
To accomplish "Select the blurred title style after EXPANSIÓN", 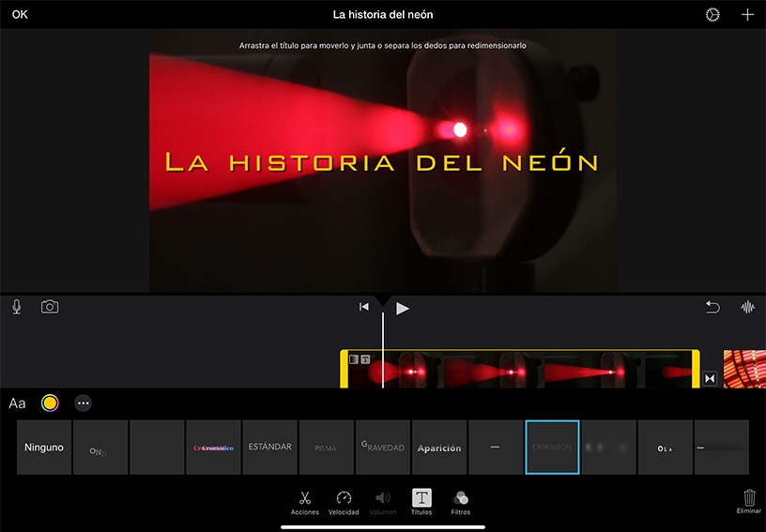I will coord(608,447).
